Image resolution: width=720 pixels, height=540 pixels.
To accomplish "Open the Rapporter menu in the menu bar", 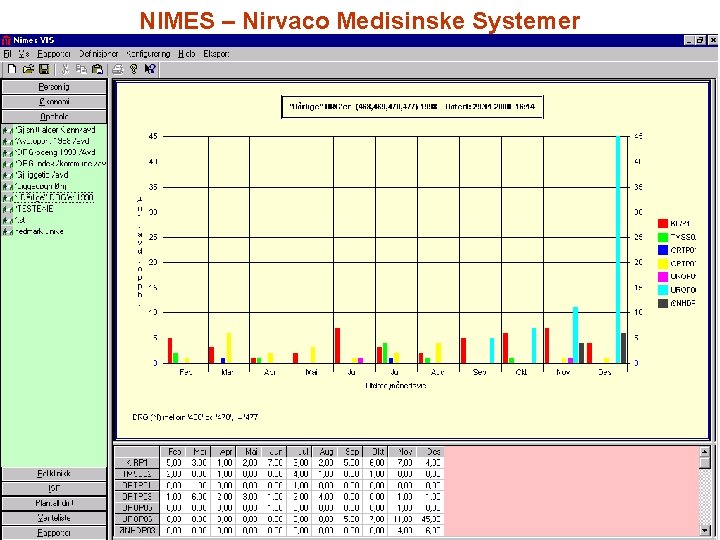I will 54,54.
